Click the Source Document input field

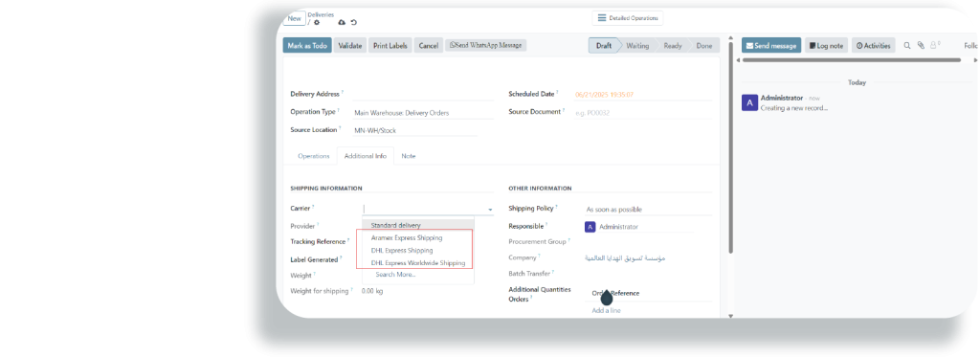[643, 113]
